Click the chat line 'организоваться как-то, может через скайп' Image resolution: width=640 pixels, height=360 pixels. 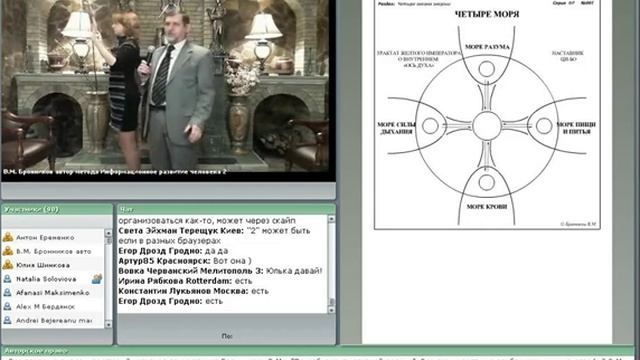pyautogui.click(x=207, y=221)
